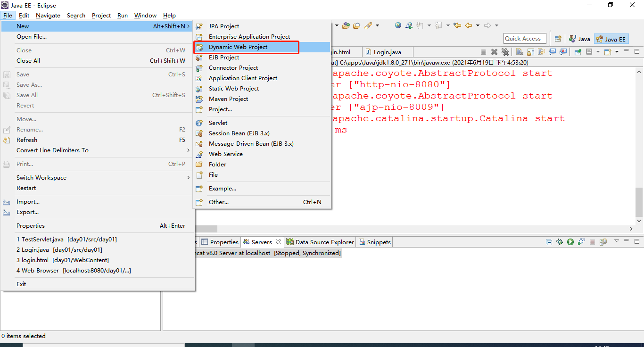Open Previous Annotation dropdown arrow
644x347 pixels.
pyautogui.click(x=448, y=25)
